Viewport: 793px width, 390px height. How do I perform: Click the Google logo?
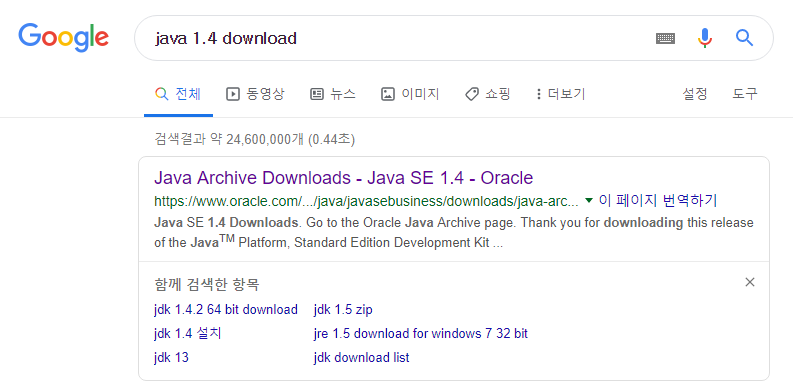coord(64,37)
